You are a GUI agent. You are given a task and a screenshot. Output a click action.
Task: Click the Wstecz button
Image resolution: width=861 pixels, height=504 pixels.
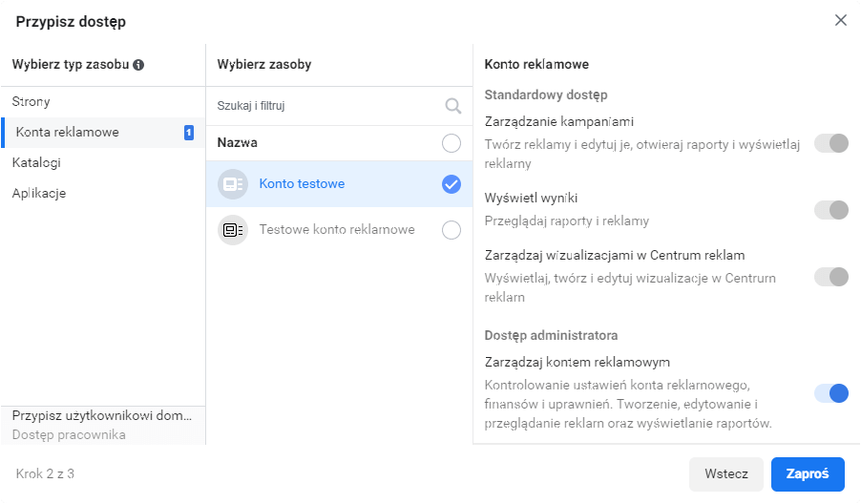pyautogui.click(x=725, y=473)
